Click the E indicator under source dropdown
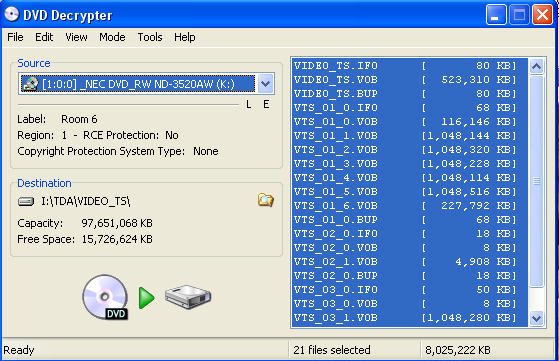Screen dimensions: 559x361 click(266, 104)
